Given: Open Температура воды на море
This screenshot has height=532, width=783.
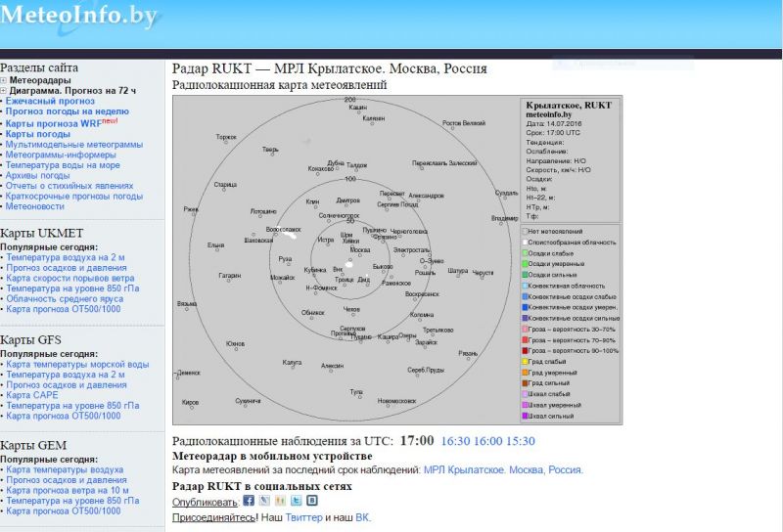Looking at the screenshot, I should (x=63, y=165).
